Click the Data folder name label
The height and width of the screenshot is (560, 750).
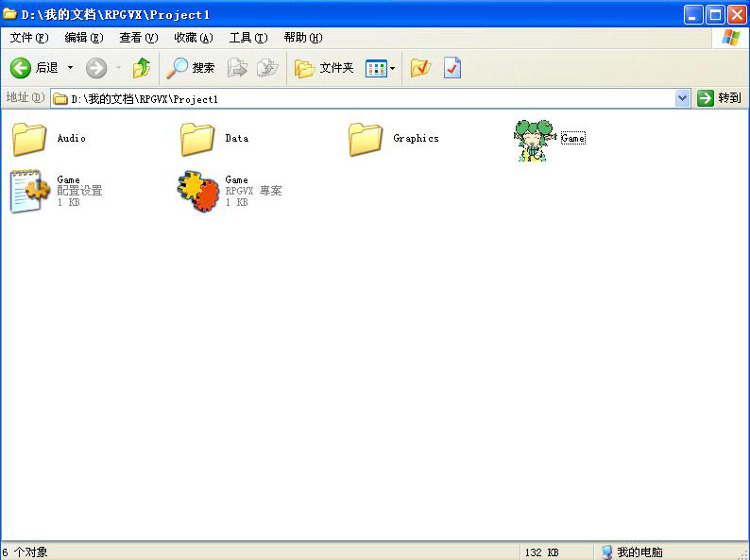(x=237, y=138)
